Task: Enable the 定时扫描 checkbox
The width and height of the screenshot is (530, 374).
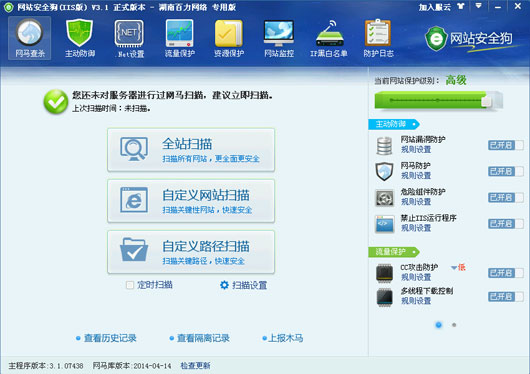Action: point(130,285)
